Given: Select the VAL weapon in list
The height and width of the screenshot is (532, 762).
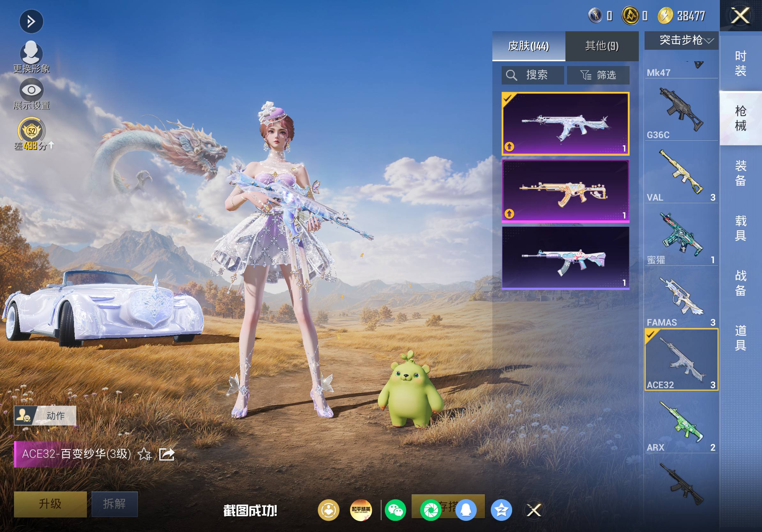Looking at the screenshot, I should (x=681, y=173).
